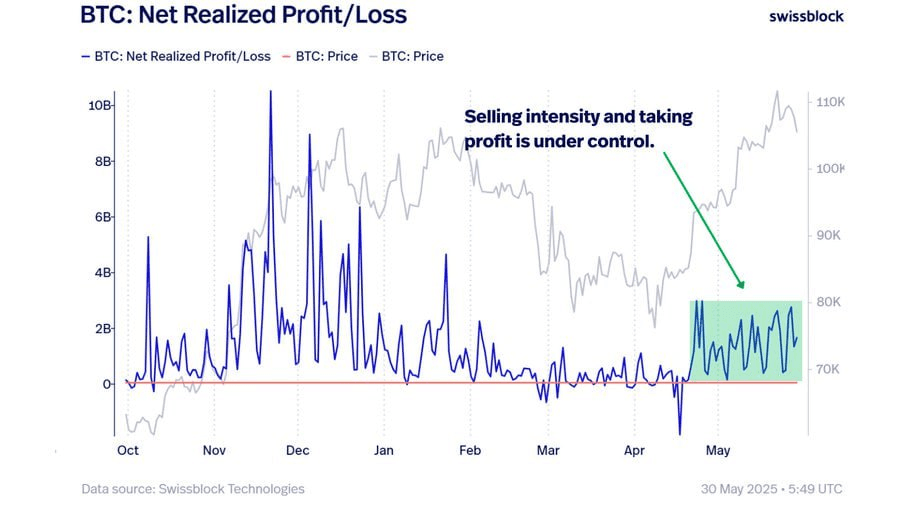Click the Mar label on x-axis

coord(548,450)
